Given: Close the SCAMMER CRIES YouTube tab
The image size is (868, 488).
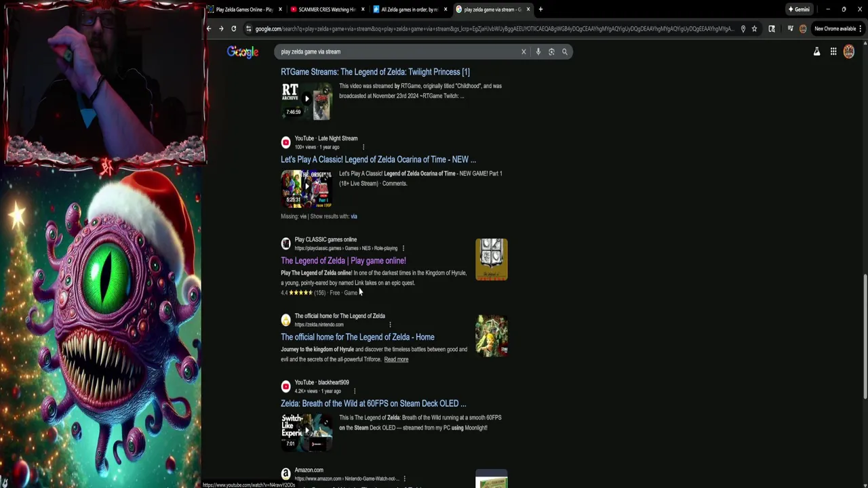Looking at the screenshot, I should 363,9.
